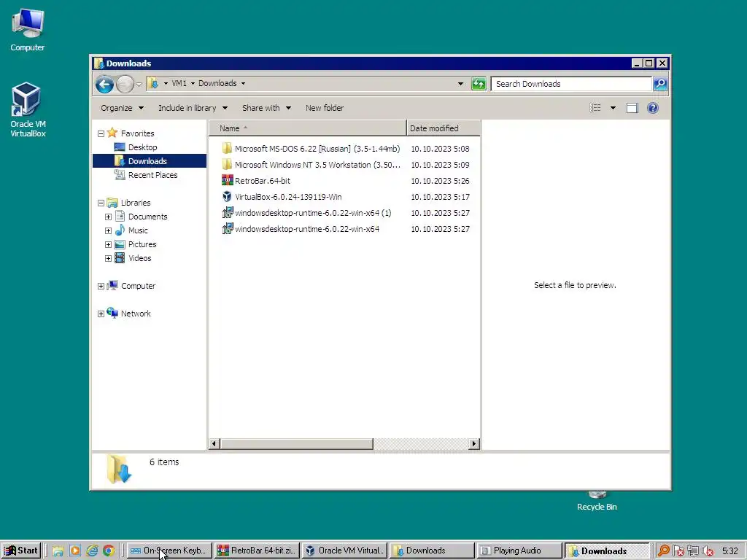Open the address bar history dropdown

click(x=460, y=84)
